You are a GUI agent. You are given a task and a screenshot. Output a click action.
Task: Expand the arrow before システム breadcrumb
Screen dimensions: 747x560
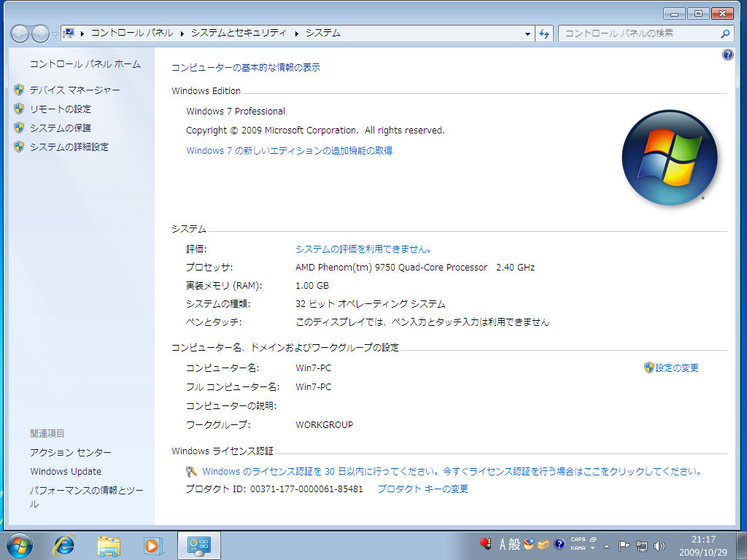click(x=296, y=34)
